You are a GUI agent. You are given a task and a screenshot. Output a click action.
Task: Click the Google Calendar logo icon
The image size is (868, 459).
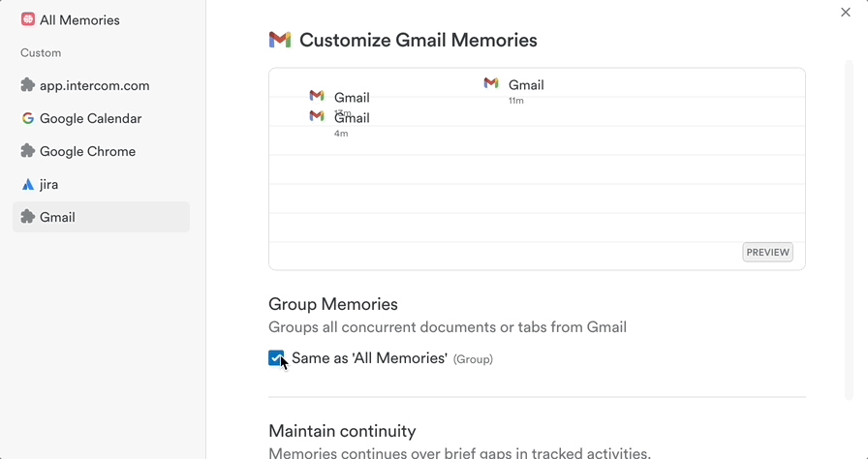[28, 118]
